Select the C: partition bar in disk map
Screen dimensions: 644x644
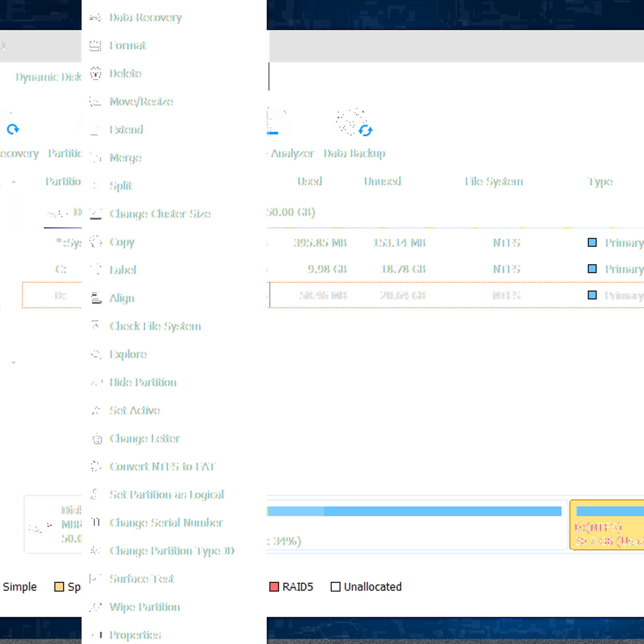click(x=415, y=511)
